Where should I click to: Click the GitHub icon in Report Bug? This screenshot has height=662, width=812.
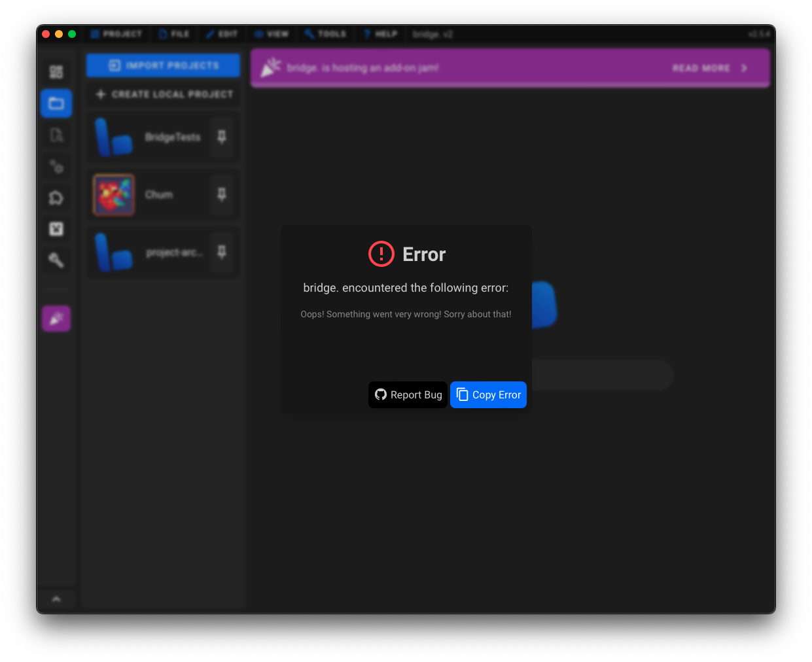click(381, 394)
